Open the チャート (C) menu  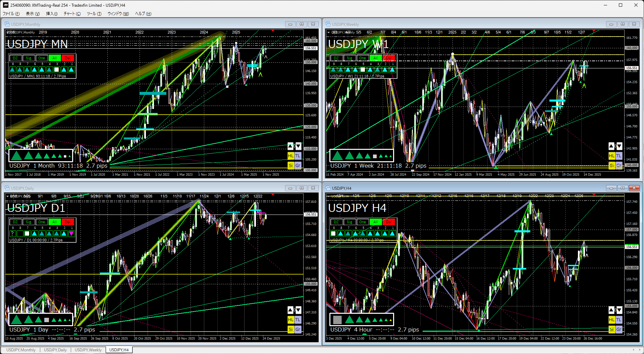click(72, 14)
